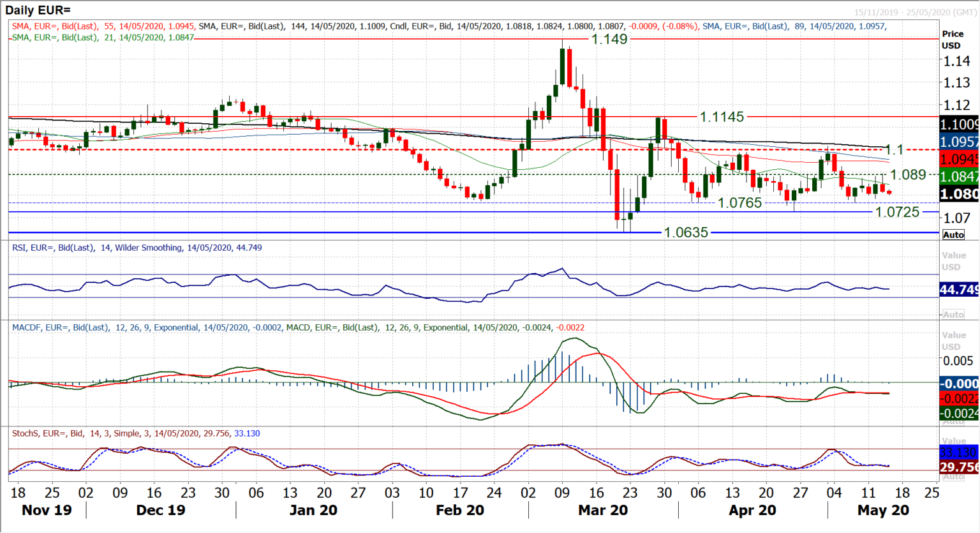Click the '10' date label in February
980x533 pixels.
click(x=426, y=493)
